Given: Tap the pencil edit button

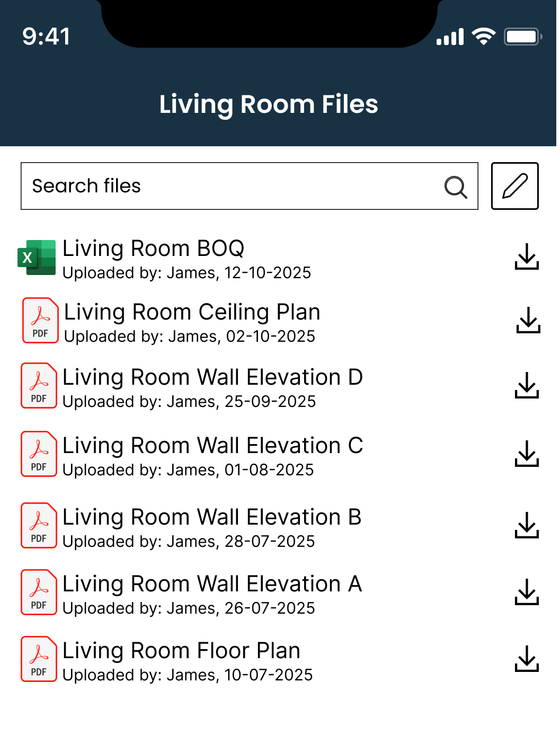Looking at the screenshot, I should coord(514,186).
